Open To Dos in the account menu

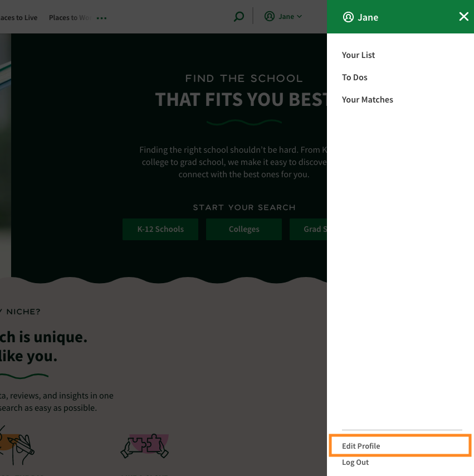click(355, 77)
